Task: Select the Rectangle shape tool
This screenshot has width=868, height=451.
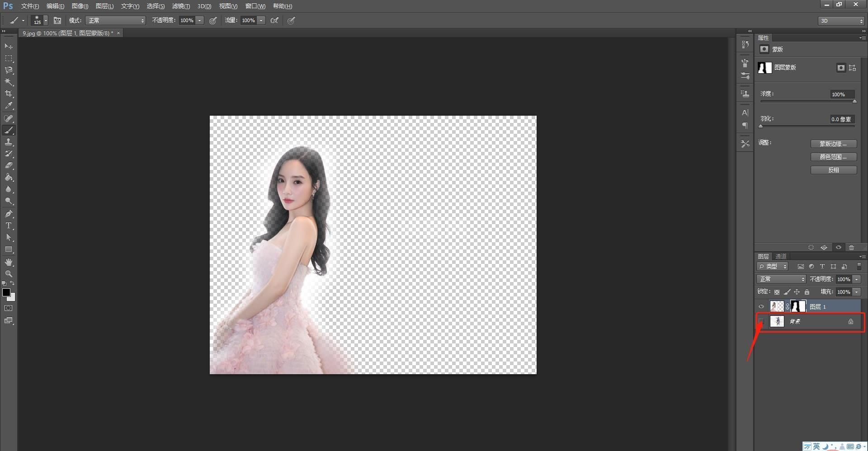Action: [x=9, y=249]
